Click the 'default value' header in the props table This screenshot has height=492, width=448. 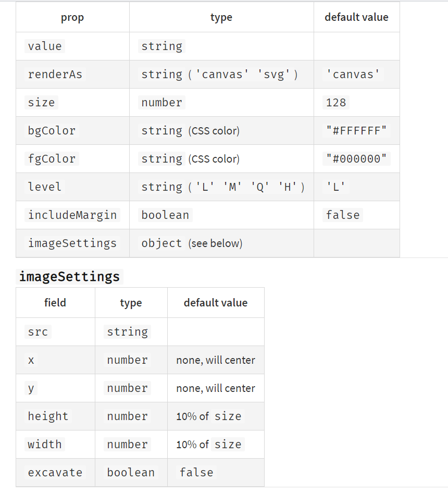click(x=356, y=17)
